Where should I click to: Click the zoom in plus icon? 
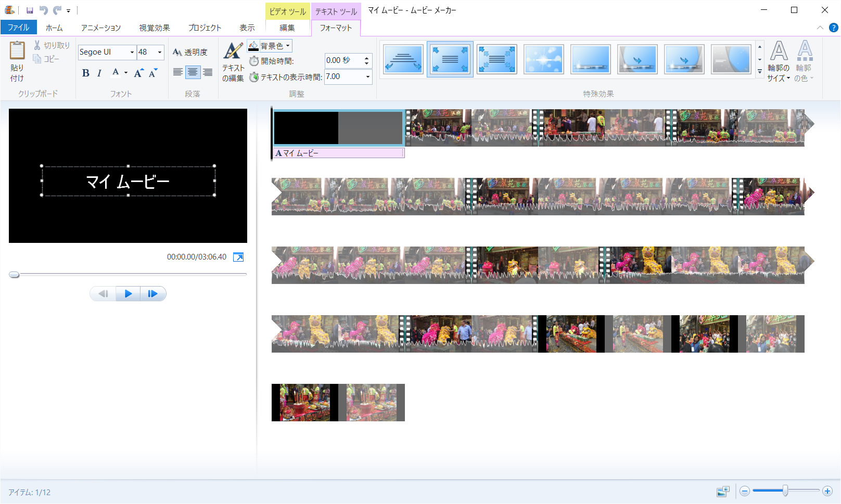tap(827, 491)
